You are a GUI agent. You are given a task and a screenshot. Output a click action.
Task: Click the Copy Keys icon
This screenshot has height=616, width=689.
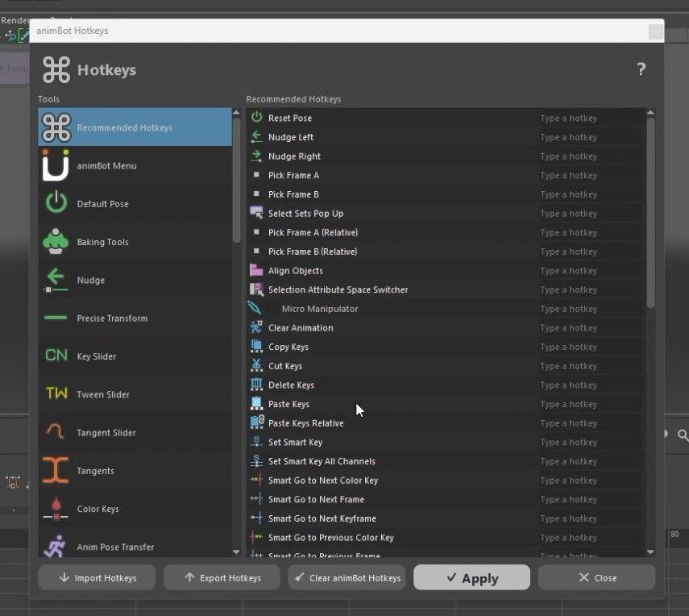[256, 346]
